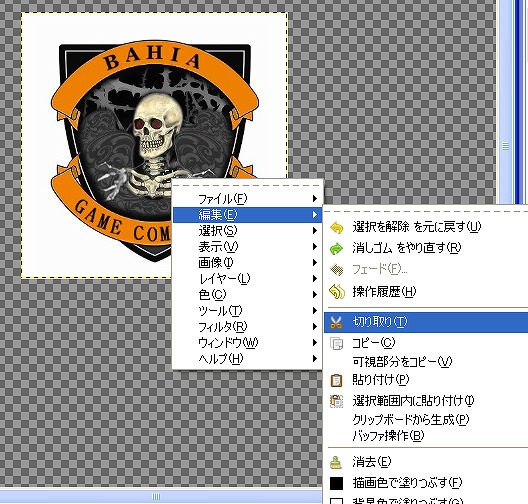The image size is (528, 504).
Task: Click the 消去 clear icon
Action: [336, 462]
